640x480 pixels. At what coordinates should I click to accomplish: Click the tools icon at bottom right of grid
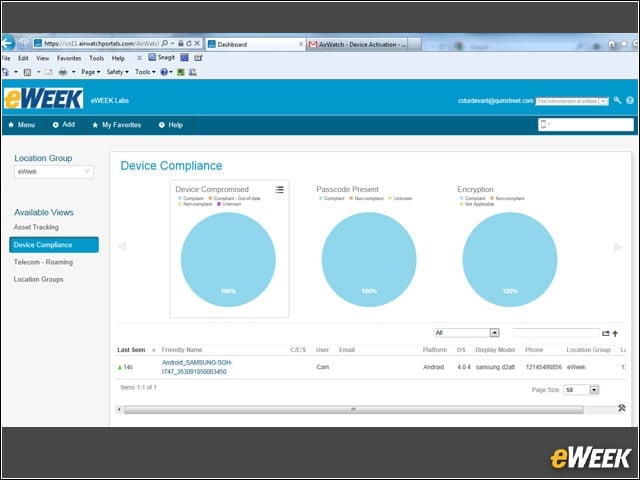(622, 407)
